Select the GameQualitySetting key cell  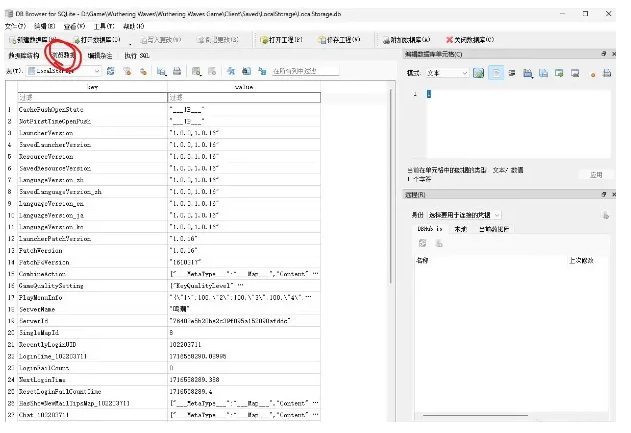(93, 286)
